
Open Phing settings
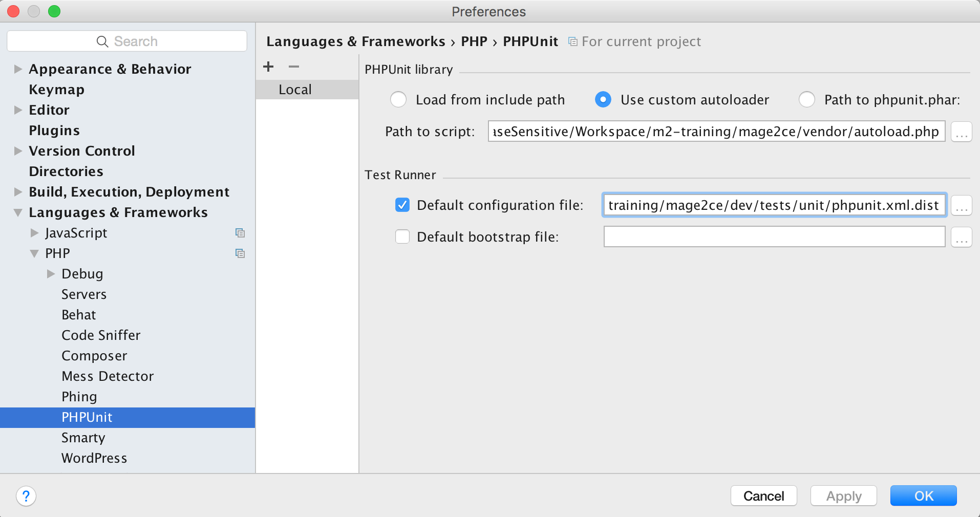pos(79,397)
